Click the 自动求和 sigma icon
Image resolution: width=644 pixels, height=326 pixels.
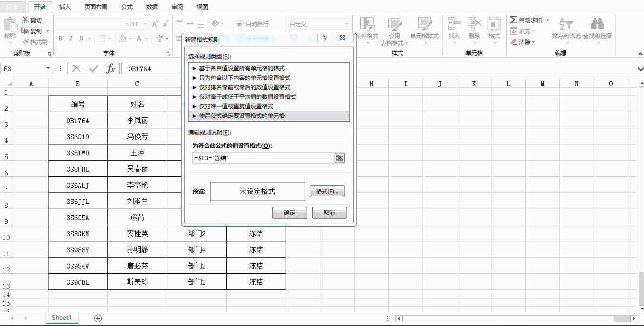point(514,20)
